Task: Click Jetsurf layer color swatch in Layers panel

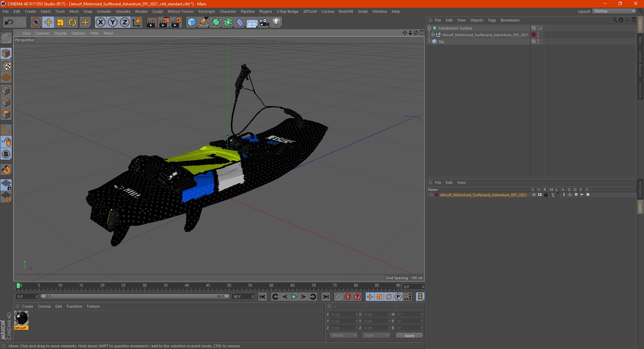Action: click(436, 195)
